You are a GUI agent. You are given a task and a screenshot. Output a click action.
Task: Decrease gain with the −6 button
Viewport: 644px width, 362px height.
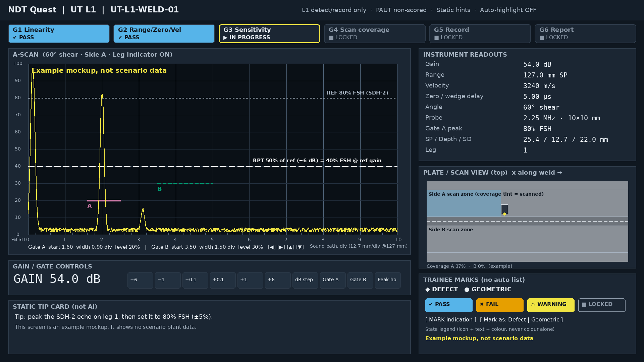pos(140,280)
